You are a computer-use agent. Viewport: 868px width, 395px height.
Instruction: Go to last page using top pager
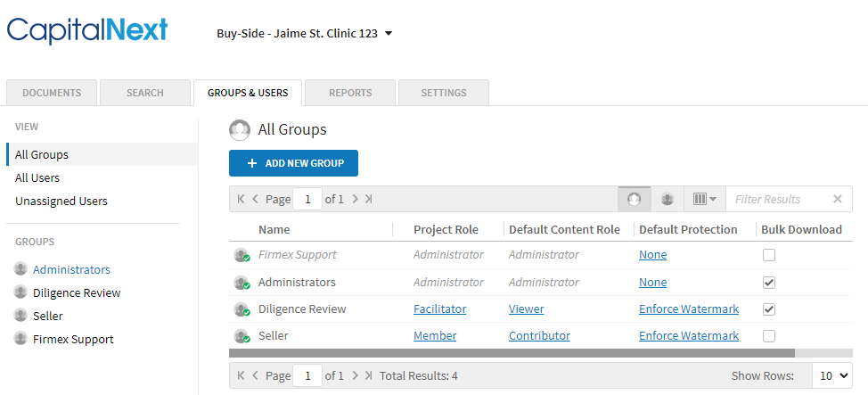pyautogui.click(x=369, y=199)
